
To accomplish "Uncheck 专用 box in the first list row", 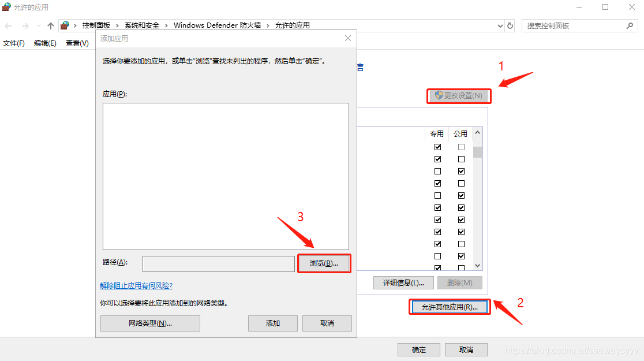I will pos(438,147).
